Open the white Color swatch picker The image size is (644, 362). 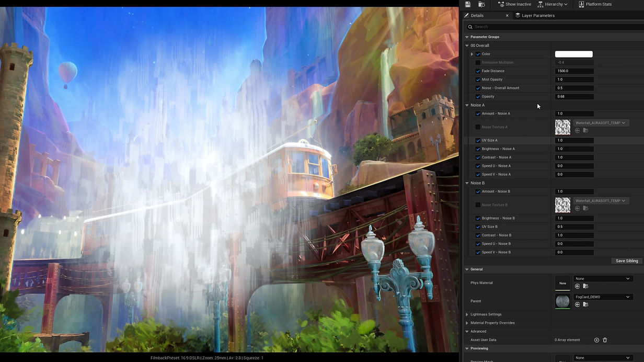[x=573, y=54]
